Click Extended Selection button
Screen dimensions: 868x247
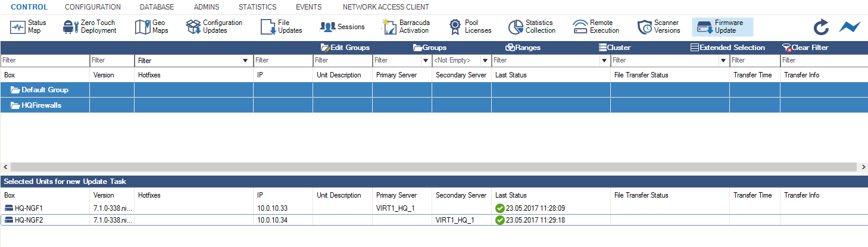click(728, 48)
